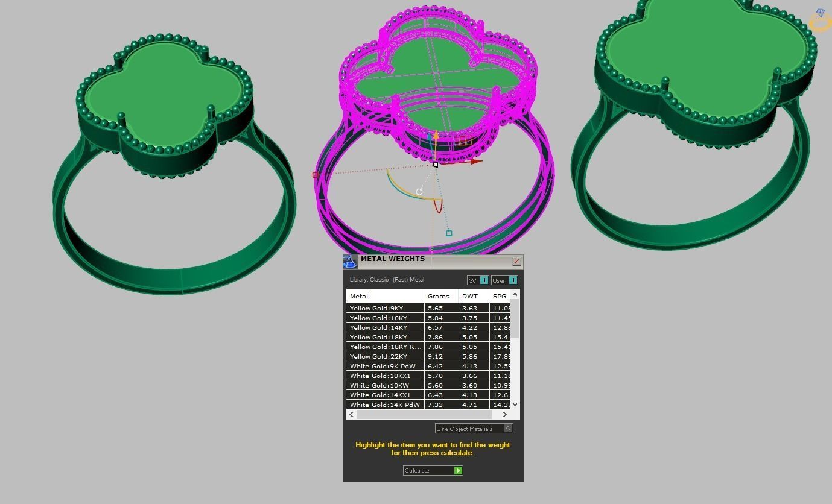Image resolution: width=832 pixels, height=504 pixels.
Task: Click the diamond ring logo icon
Action: click(821, 20)
